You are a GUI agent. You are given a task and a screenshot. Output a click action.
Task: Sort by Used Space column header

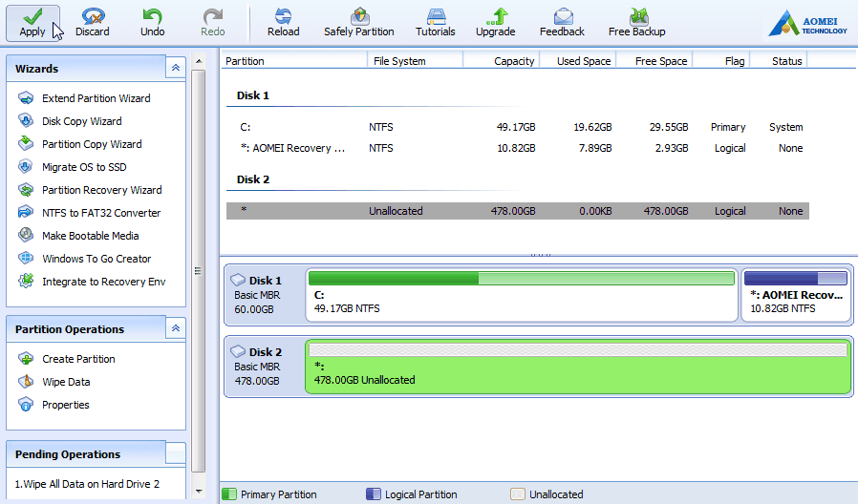(578, 61)
